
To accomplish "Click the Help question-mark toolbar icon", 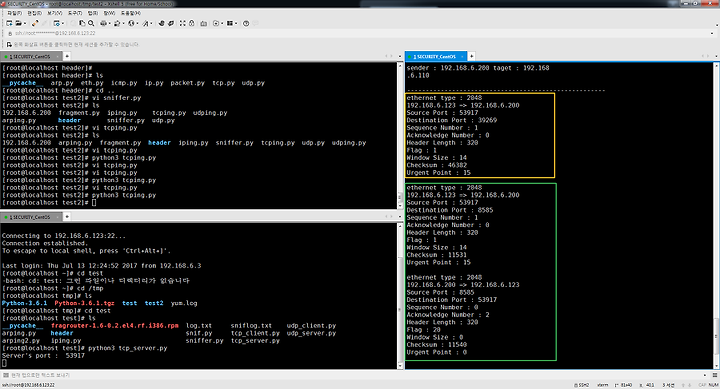I will tap(246, 23).
